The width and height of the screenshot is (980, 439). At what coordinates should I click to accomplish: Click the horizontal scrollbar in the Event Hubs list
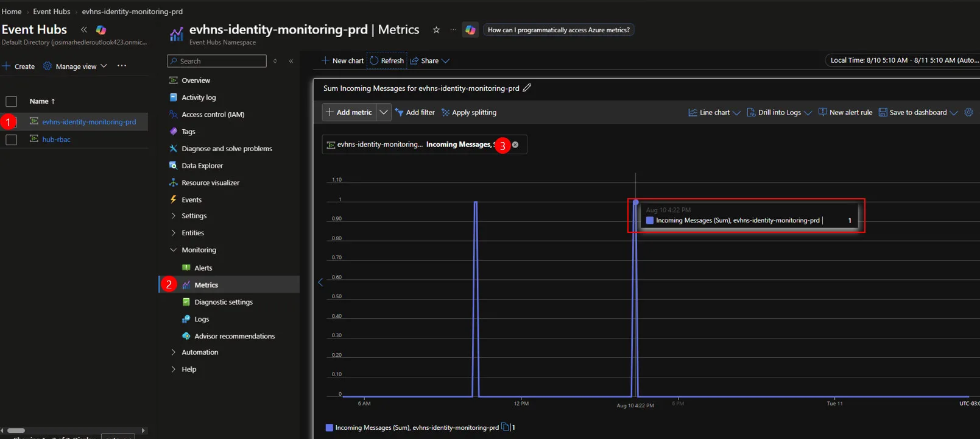pyautogui.click(x=16, y=430)
